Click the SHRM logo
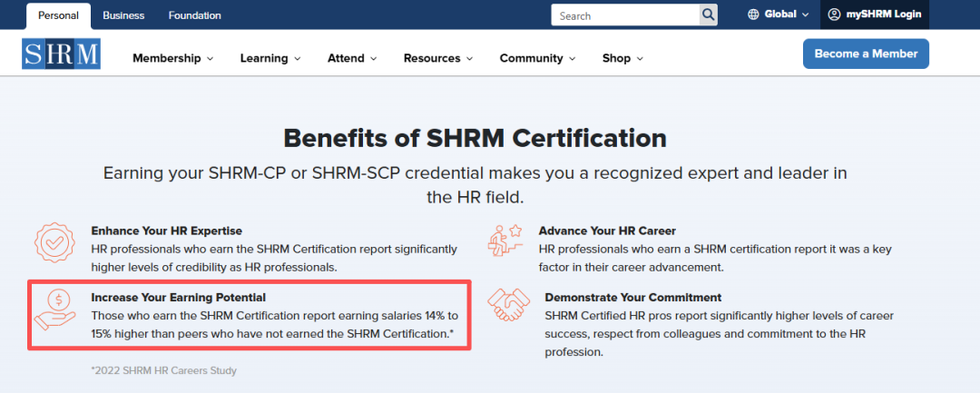 pos(61,54)
